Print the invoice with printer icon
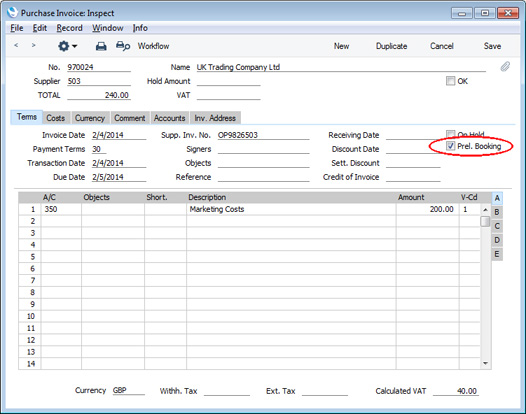This screenshot has height=414, width=526. point(101,46)
